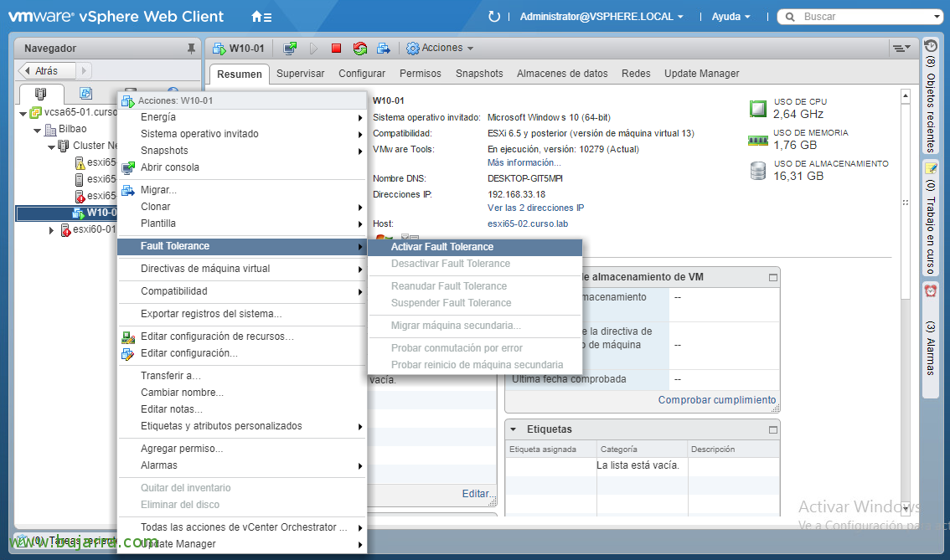Collapse the Bilbao datacenter node
Image resolution: width=950 pixels, height=560 pixels.
(x=38, y=130)
